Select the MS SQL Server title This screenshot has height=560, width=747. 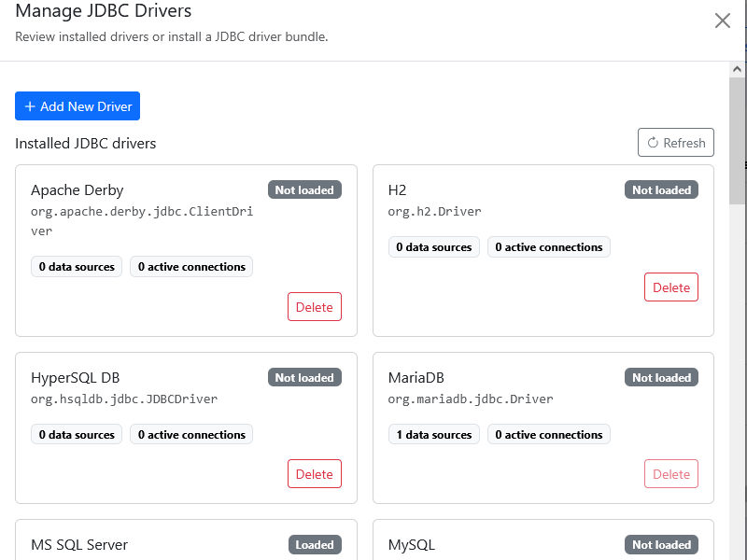(x=79, y=545)
